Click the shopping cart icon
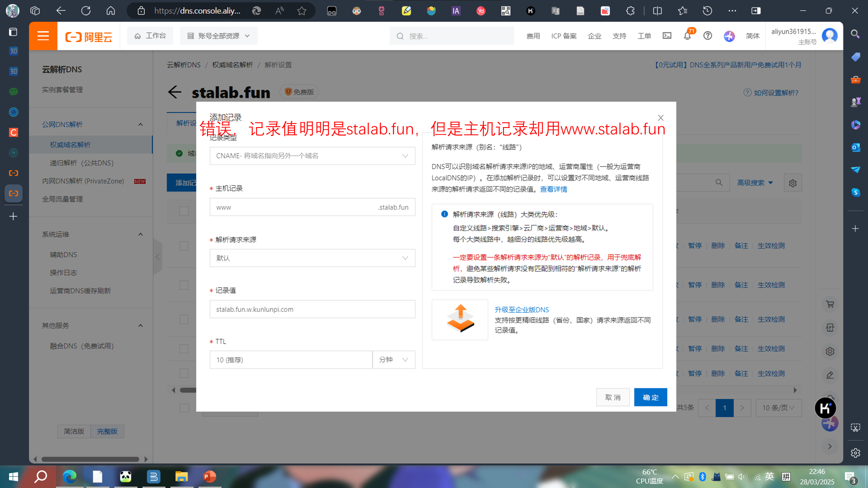 tap(830, 305)
